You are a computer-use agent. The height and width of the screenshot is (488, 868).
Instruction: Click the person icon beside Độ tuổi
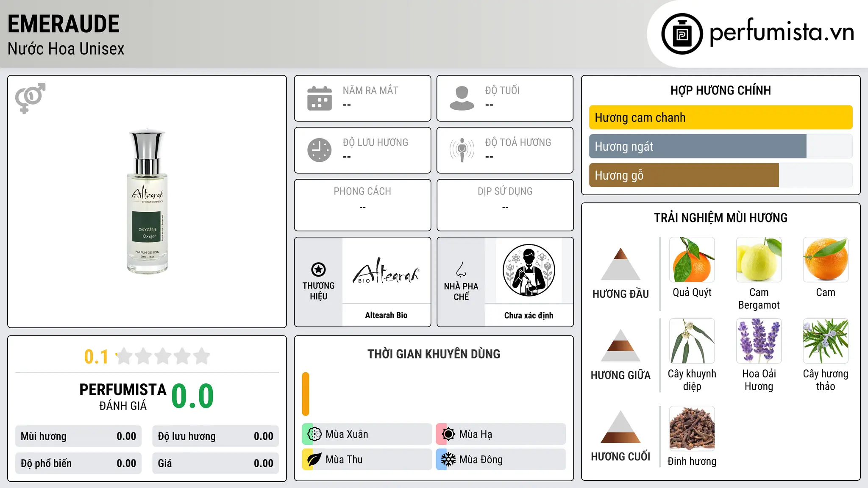pyautogui.click(x=462, y=98)
